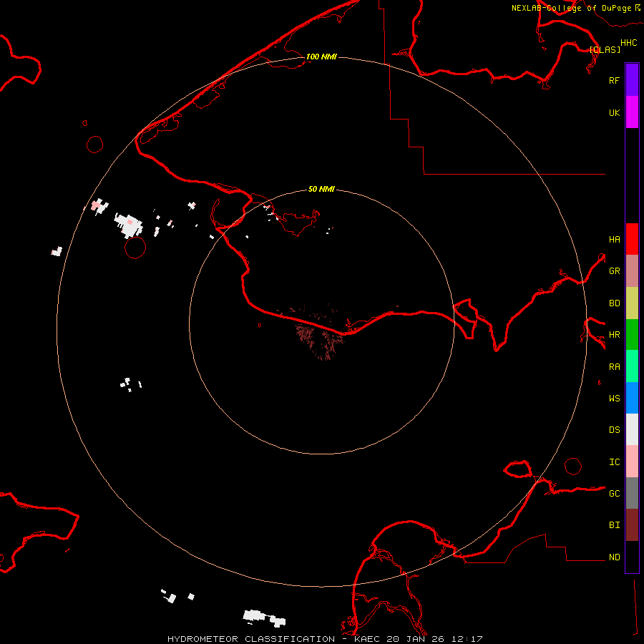Click the HR legend label
Image resolution: width=644 pixels, height=644 pixels.
pyautogui.click(x=614, y=335)
